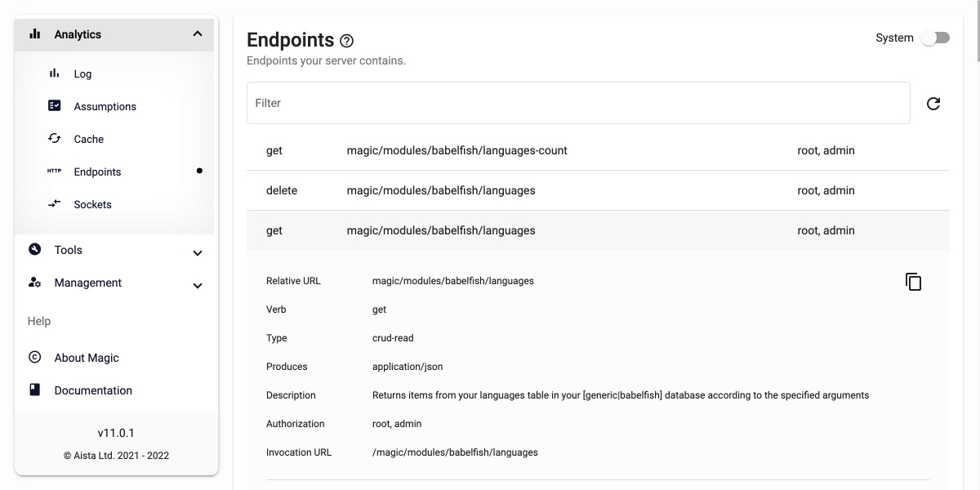Viewport: 980px width, 490px height.
Task: Open Cache via its circular-arrows icon
Action: pos(54,138)
